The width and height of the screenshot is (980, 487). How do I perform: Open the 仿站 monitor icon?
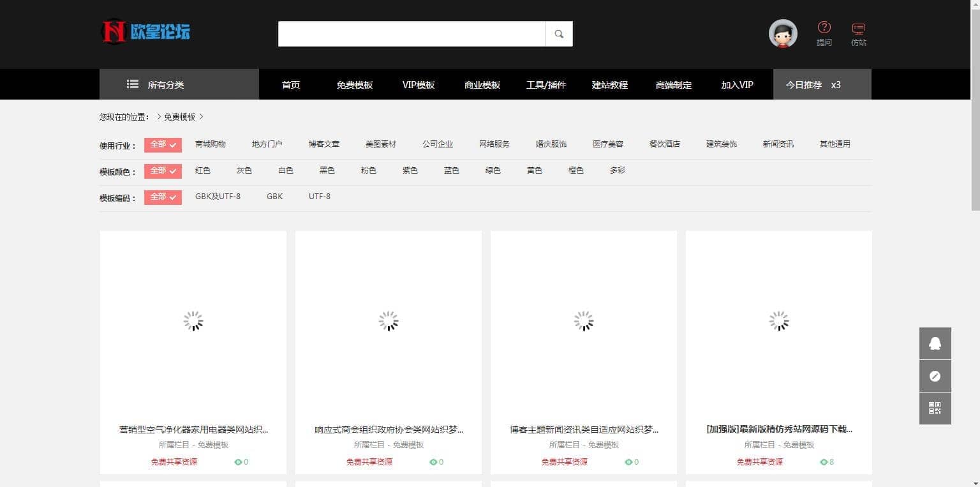point(859,29)
